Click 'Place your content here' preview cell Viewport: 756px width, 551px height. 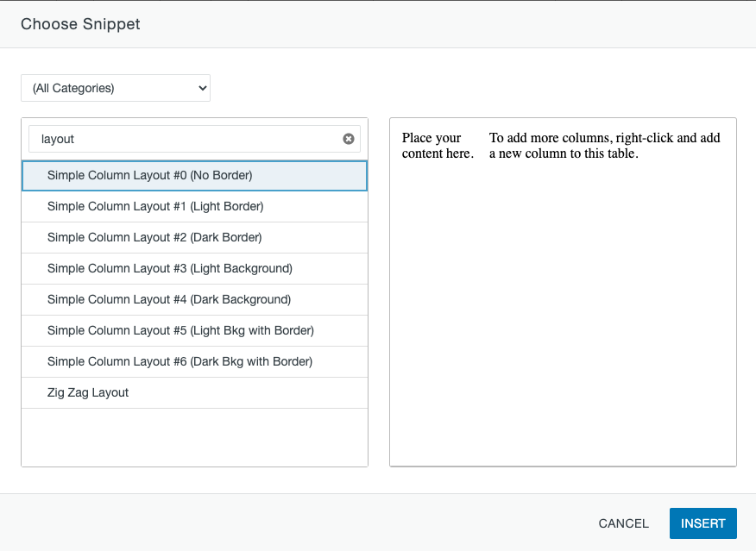point(437,146)
